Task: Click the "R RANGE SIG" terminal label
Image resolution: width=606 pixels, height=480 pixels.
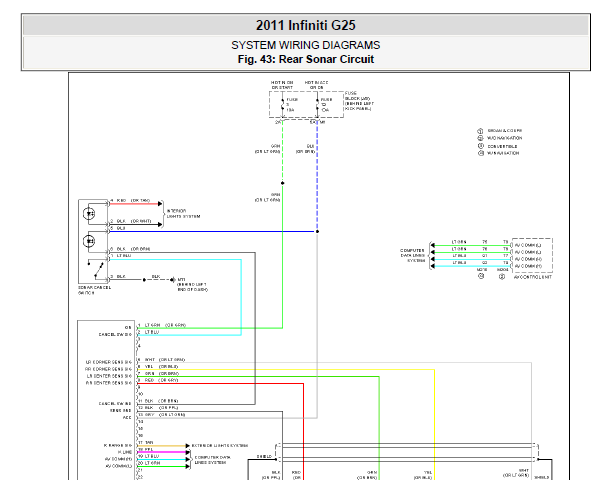Action: [x=117, y=445]
